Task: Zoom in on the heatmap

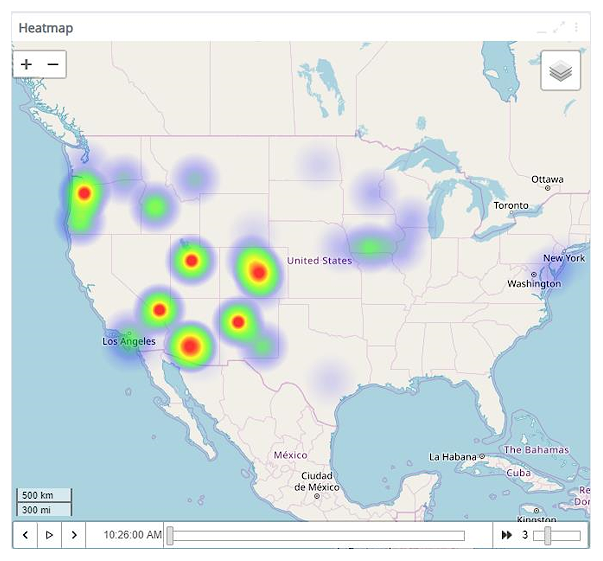Action: [26, 64]
